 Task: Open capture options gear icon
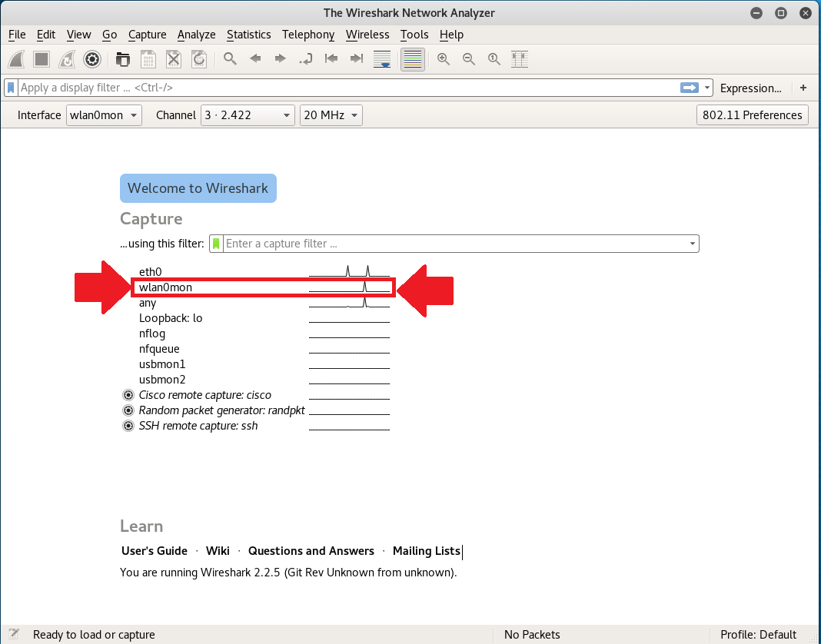pyautogui.click(x=92, y=59)
